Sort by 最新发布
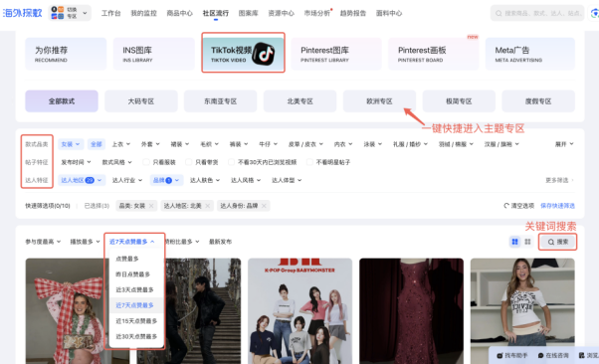599x364 pixels. (x=221, y=242)
